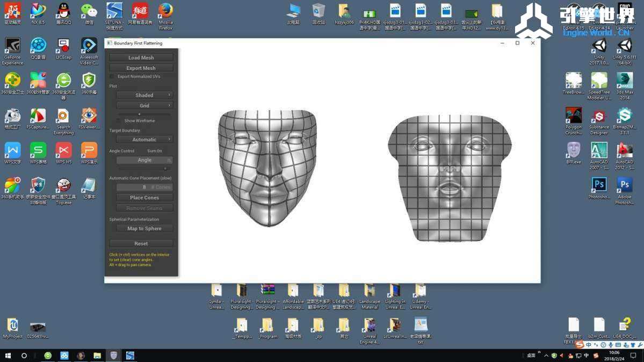Image resolution: width=644 pixels, height=362 pixels.
Task: Select the Bitmap2Material 3.1.1 desktop icon
Action: pos(624,121)
